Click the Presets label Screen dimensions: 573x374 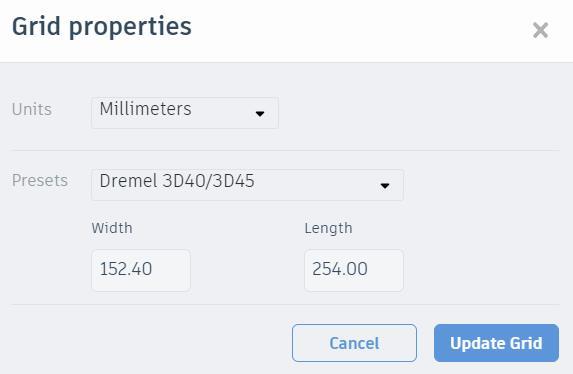(x=40, y=180)
